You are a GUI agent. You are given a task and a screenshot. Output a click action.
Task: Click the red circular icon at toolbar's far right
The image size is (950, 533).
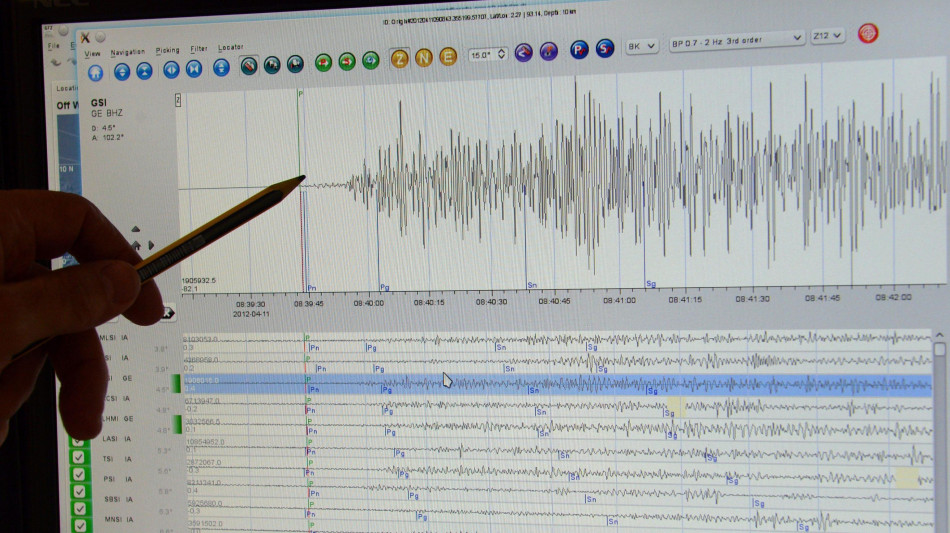[x=868, y=33]
